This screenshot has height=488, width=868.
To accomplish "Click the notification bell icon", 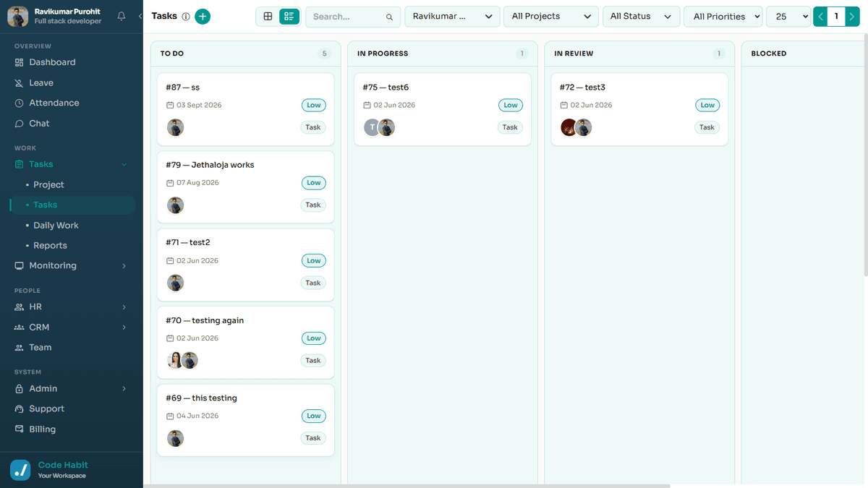I will coord(122,16).
